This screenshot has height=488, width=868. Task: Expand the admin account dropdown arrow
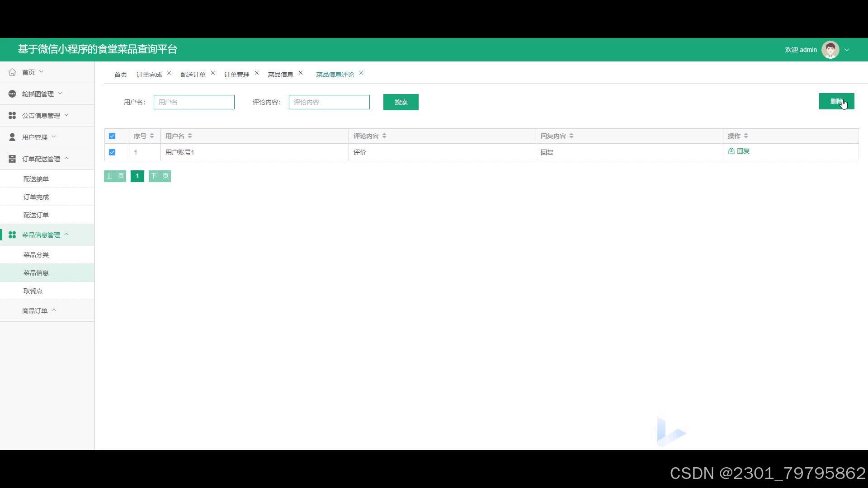[x=847, y=50]
